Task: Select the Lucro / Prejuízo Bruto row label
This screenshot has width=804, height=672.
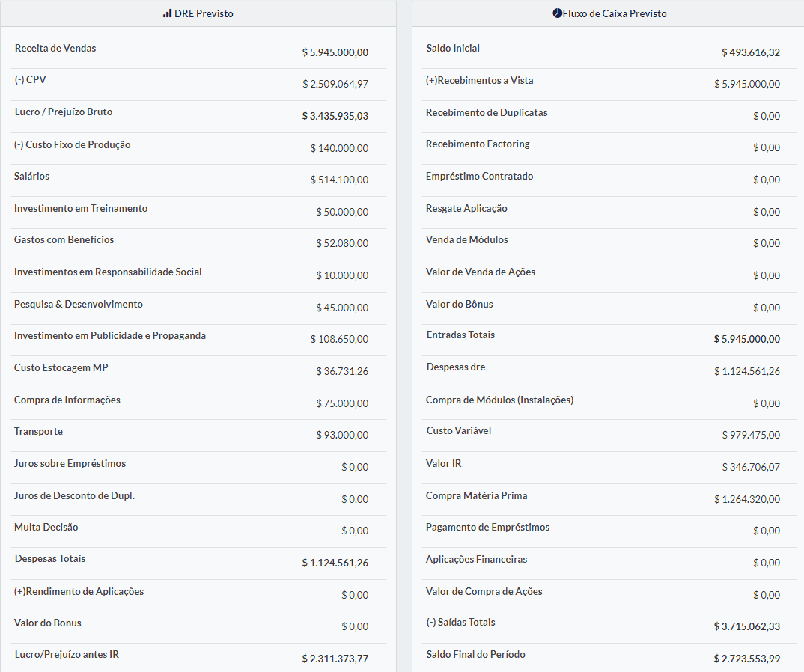Action: (64, 112)
